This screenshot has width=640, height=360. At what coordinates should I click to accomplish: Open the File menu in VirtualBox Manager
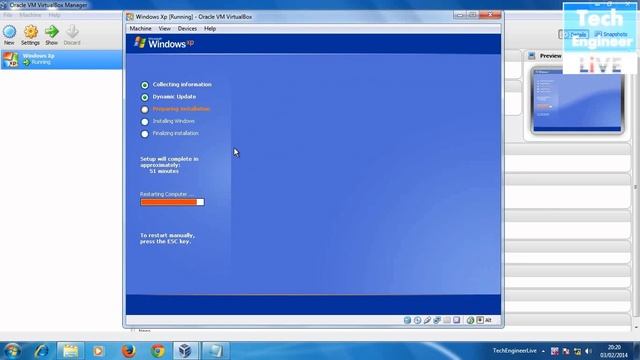8,15
